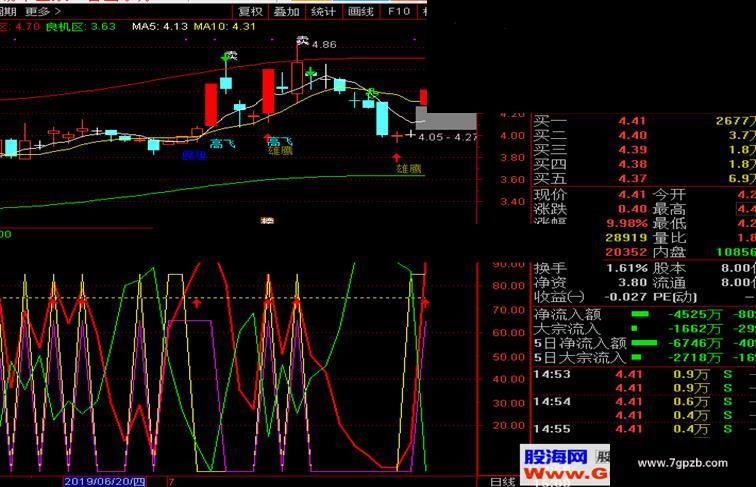Click the 9.98% change percentage
The width and height of the screenshot is (756, 487).
coord(627,224)
